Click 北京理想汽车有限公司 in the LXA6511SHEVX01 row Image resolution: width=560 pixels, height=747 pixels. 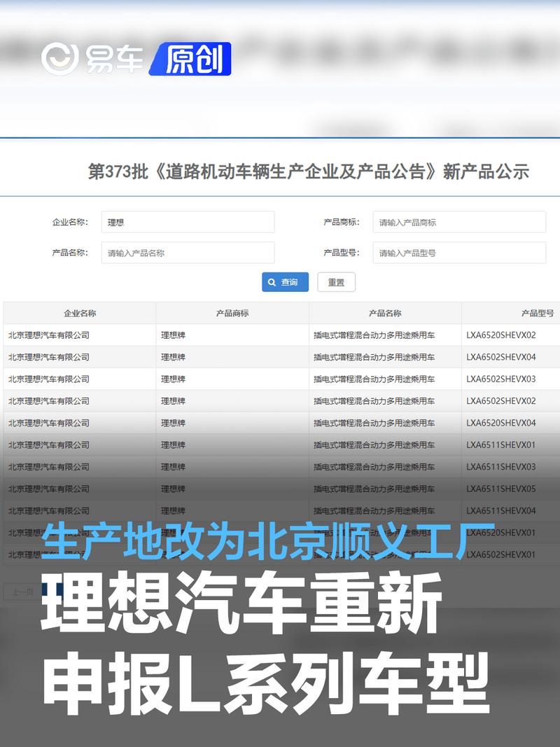[48, 445]
